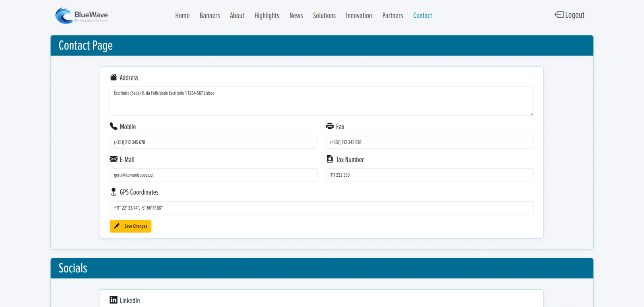Click the map pin icon beside GPS Coordinates
This screenshot has height=307, width=644.
coord(114,192)
